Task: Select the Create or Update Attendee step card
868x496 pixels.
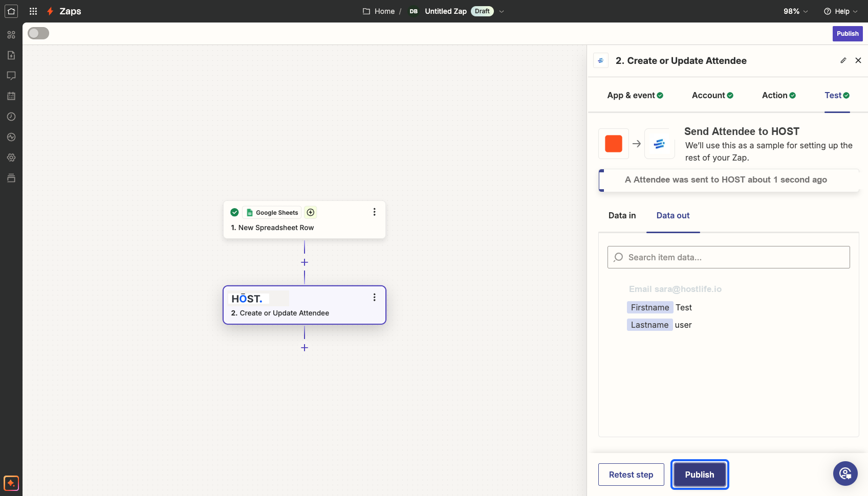Action: click(305, 305)
